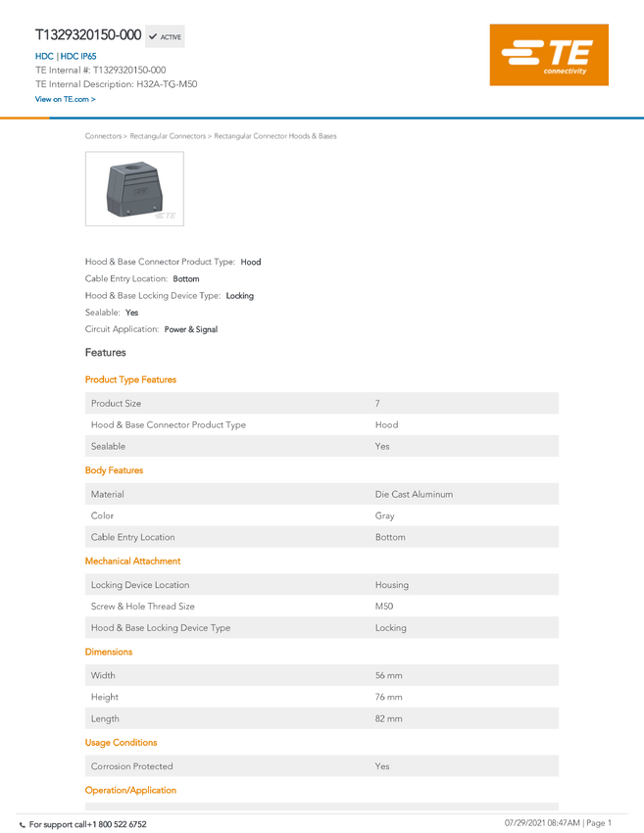644x833 pixels.
Task: Click the TE Connectivity logo
Action: (x=549, y=55)
